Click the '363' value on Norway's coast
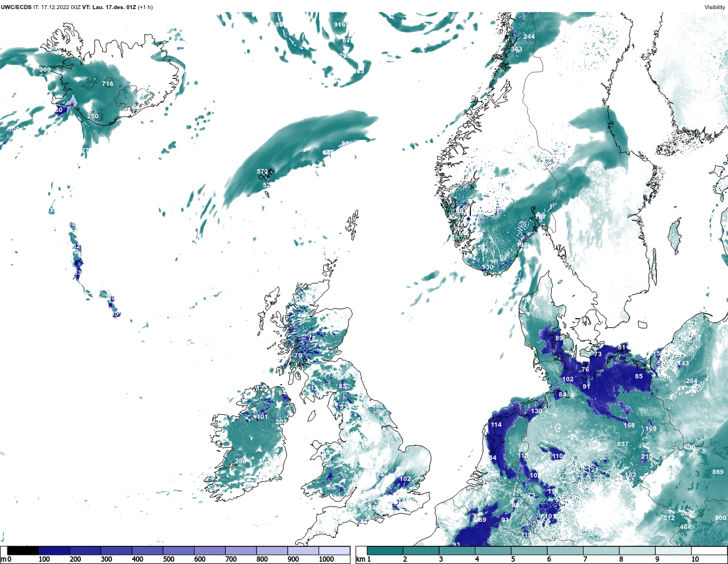 516,49
